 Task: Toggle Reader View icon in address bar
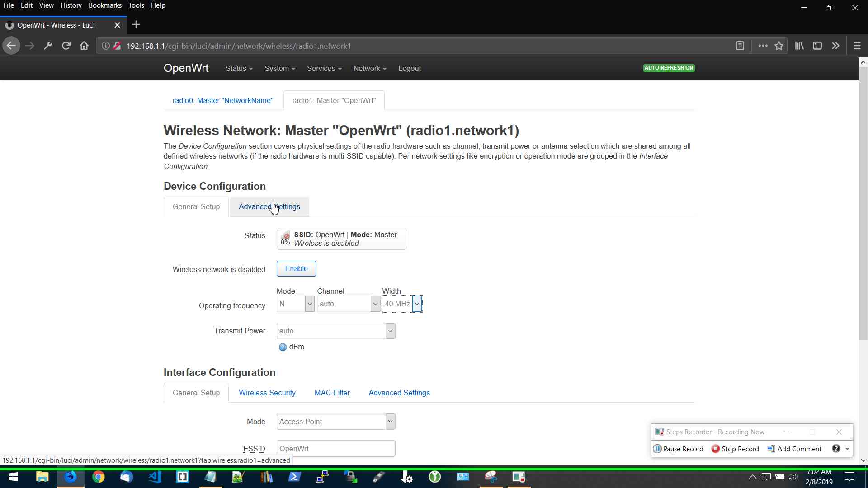(740, 46)
